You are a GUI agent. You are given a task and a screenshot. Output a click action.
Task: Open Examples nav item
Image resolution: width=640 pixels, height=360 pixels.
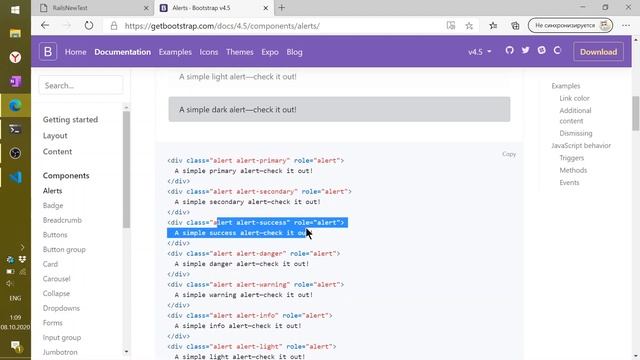tap(175, 52)
